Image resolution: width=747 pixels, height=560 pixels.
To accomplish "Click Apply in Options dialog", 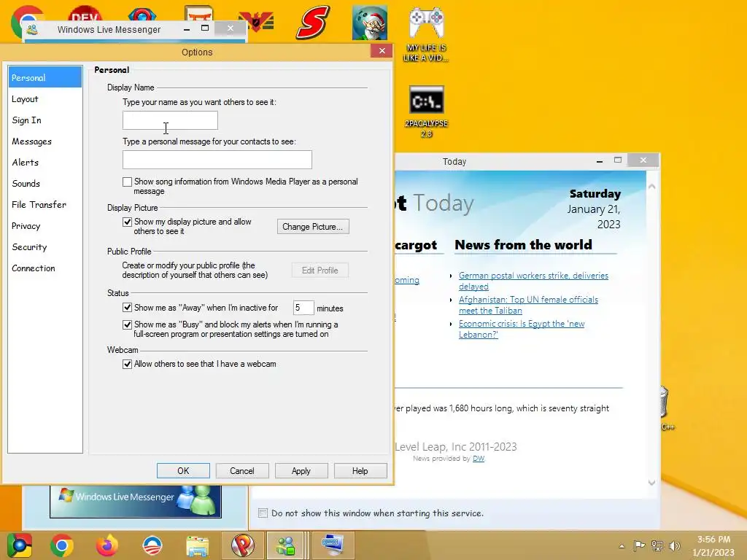I will point(301,471).
